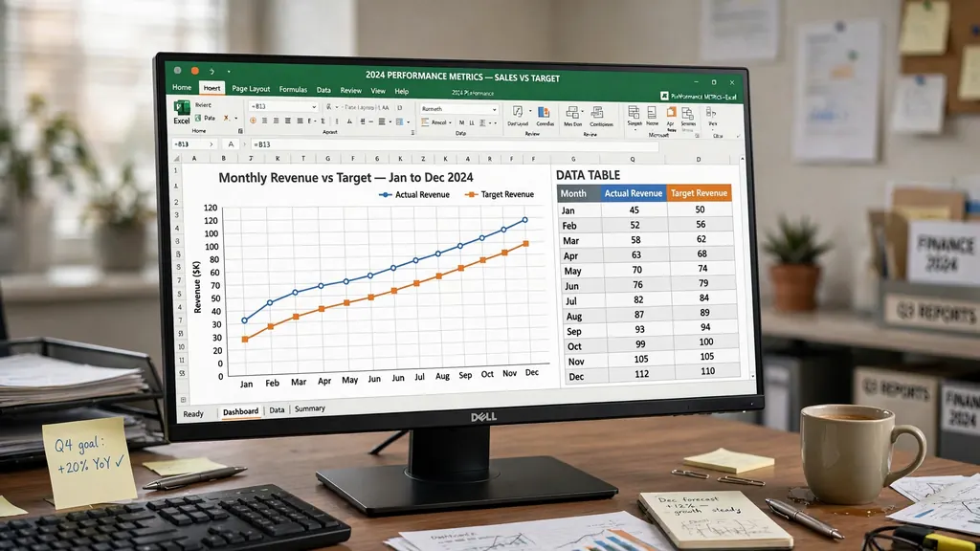Click the Ready status bar text
Image resolution: width=980 pixels, height=551 pixels.
pos(193,413)
